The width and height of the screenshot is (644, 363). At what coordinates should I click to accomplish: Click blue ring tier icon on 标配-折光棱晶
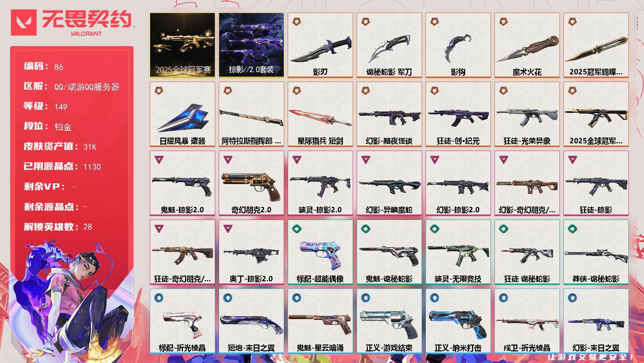(x=159, y=298)
